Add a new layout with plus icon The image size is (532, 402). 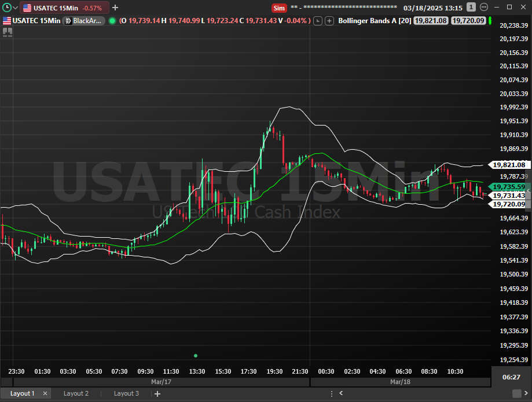tap(157, 393)
